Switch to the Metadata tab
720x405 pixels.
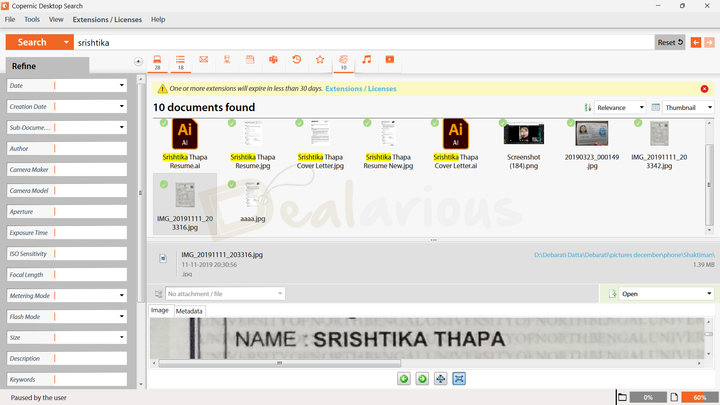pos(189,311)
